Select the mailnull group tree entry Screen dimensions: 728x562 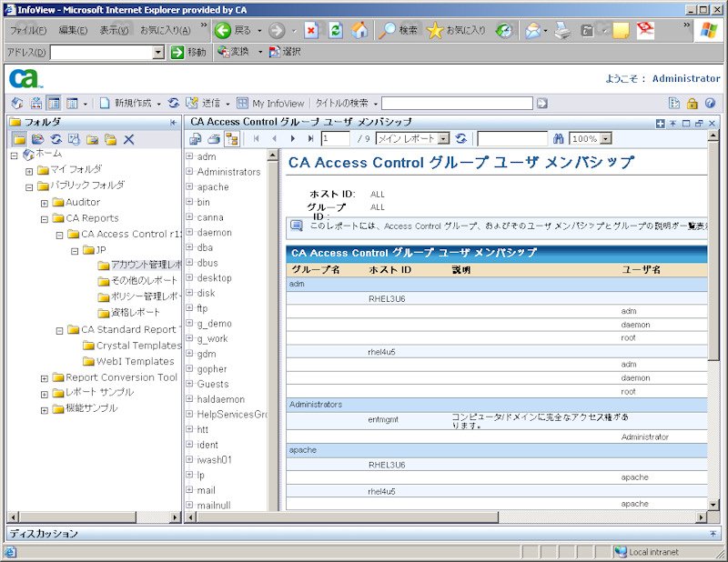pos(214,506)
